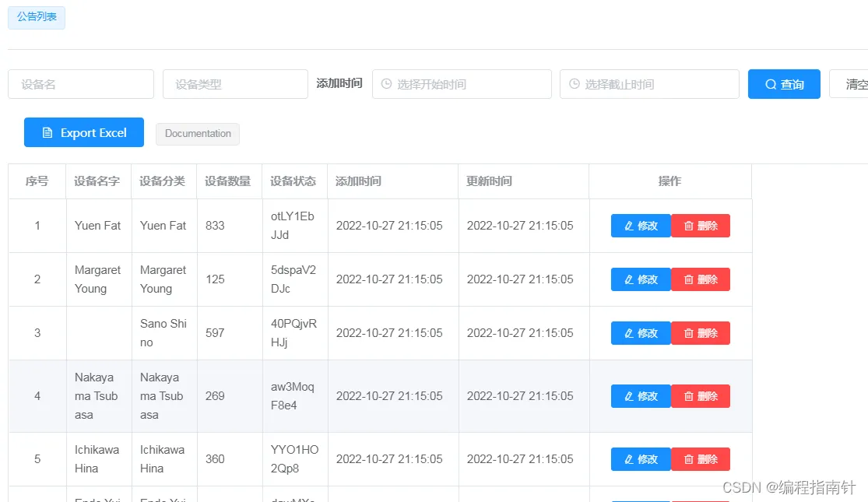Image resolution: width=868 pixels, height=502 pixels.
Task: Click the clock icon in start time field
Action: click(x=386, y=83)
